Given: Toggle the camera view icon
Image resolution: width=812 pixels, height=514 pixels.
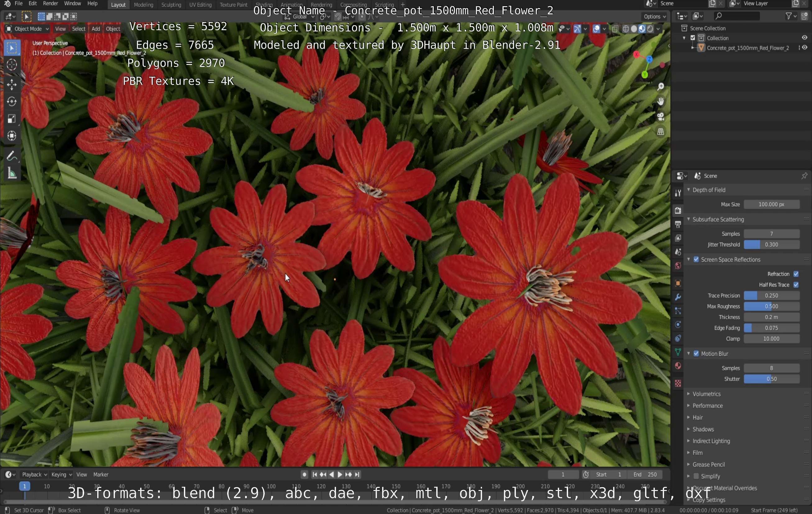Looking at the screenshot, I should click(660, 116).
